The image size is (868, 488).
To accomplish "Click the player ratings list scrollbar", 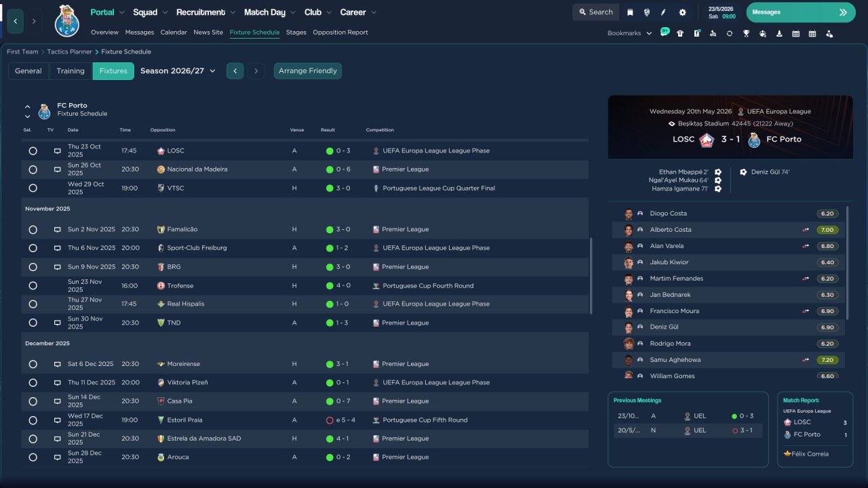I will pos(848,264).
